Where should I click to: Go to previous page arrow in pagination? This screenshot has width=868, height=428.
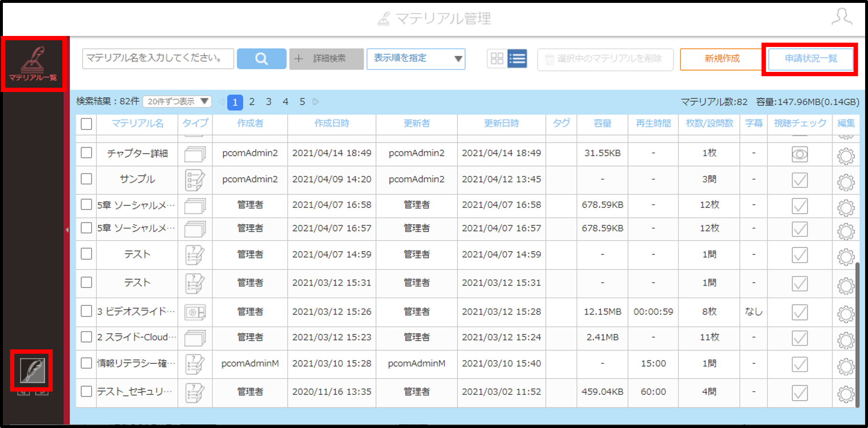pyautogui.click(x=221, y=102)
